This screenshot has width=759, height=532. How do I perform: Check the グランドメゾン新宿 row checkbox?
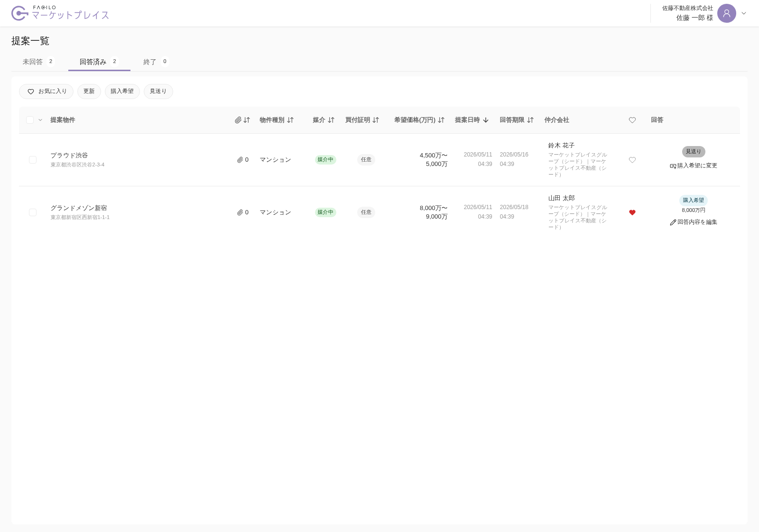click(x=33, y=212)
